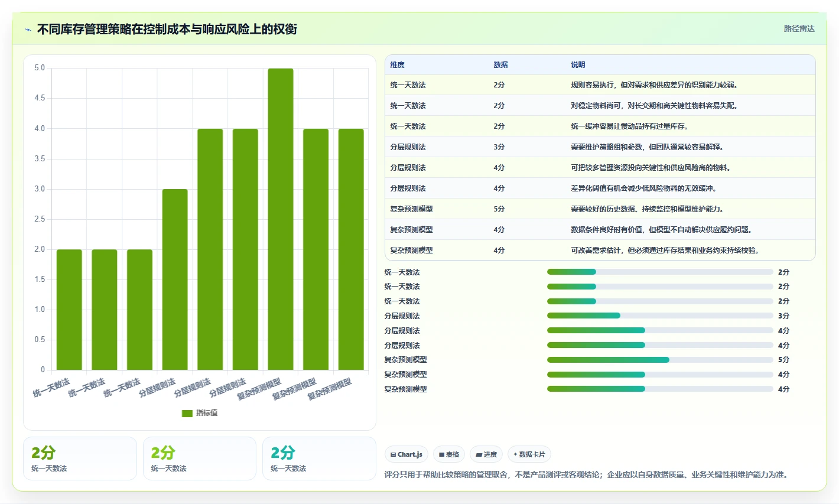
Task: Click the tallest chart bar reaching 5.0
Action: (x=281, y=219)
